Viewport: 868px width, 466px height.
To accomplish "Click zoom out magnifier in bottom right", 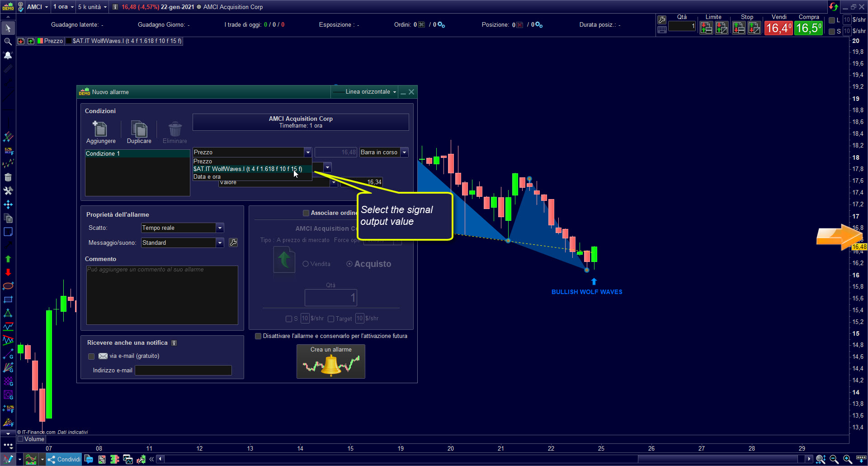I will (834, 459).
